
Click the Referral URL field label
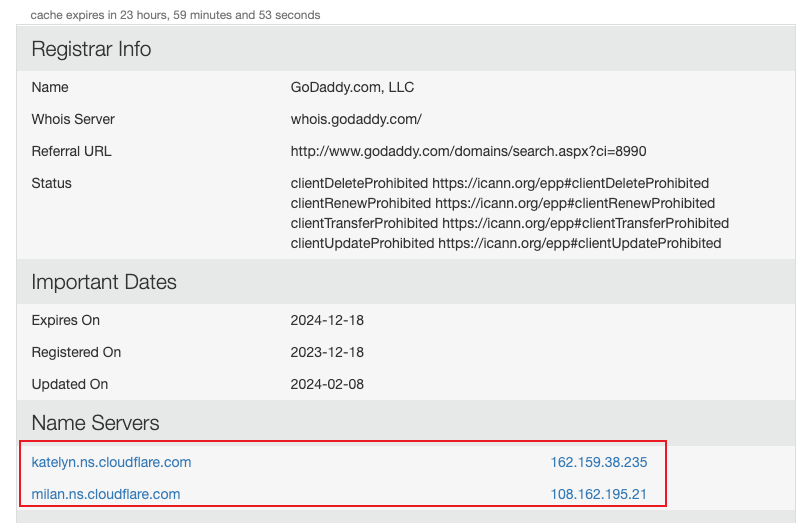(x=71, y=151)
